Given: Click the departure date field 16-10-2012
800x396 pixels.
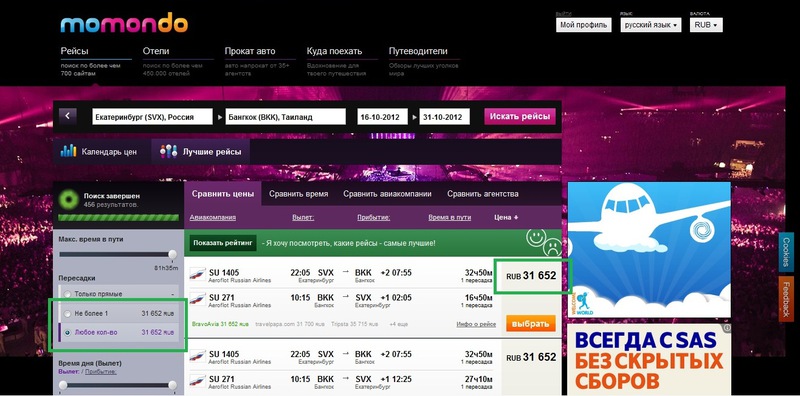Looking at the screenshot, I should pyautogui.click(x=382, y=116).
